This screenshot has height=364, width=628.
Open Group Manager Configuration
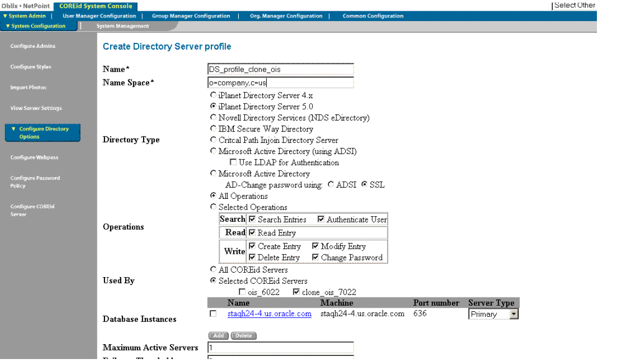(x=191, y=16)
